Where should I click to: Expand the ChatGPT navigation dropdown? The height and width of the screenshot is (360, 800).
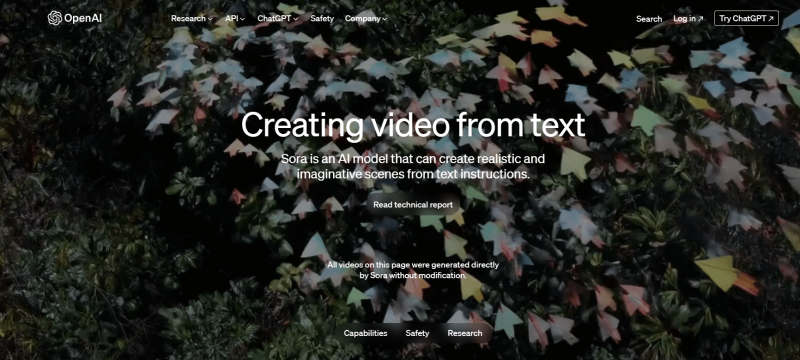tap(278, 18)
